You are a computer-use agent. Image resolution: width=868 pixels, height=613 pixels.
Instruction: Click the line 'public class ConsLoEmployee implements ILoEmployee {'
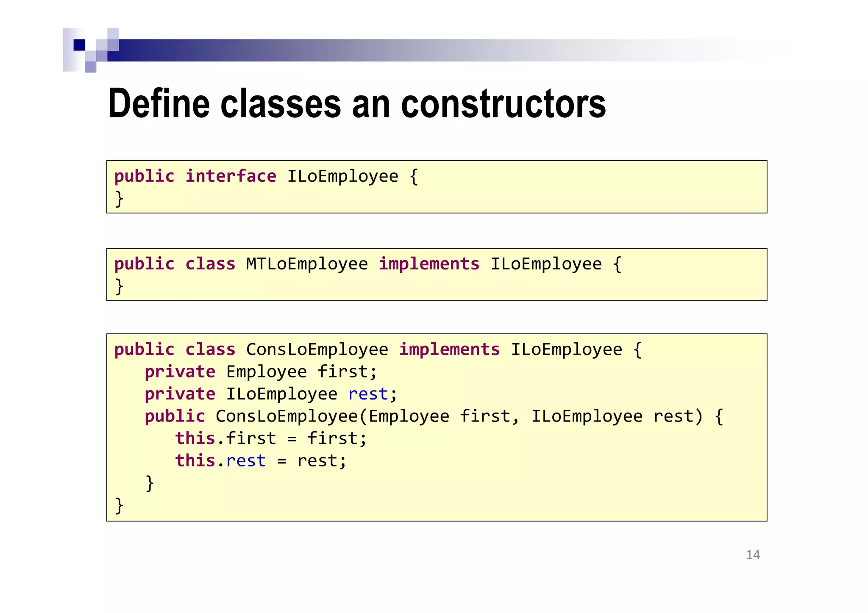tap(378, 349)
